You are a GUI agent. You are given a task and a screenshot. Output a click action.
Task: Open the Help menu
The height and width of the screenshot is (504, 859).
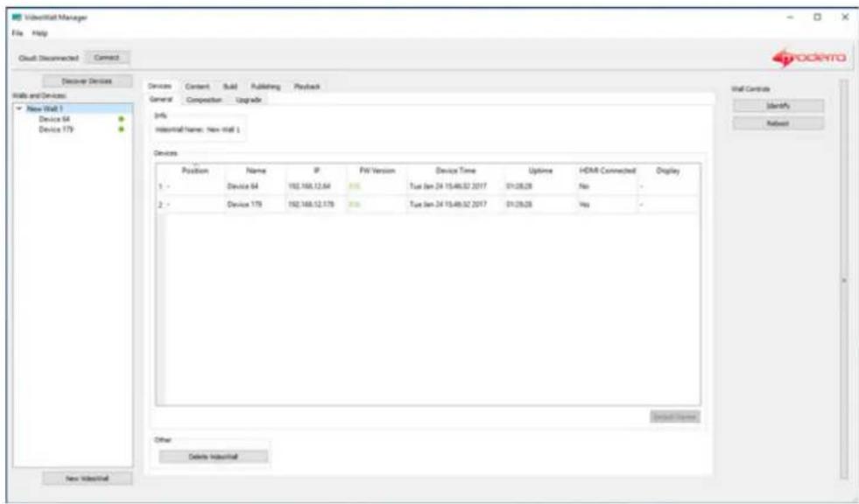(x=40, y=33)
